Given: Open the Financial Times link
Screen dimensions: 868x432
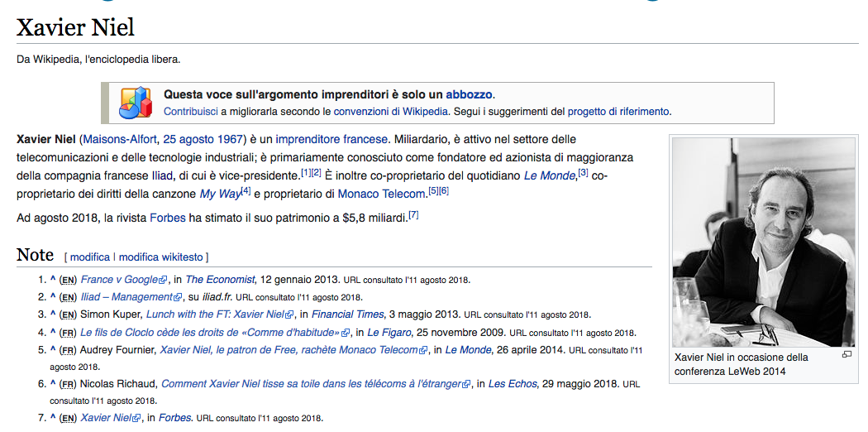Looking at the screenshot, I should [x=348, y=314].
